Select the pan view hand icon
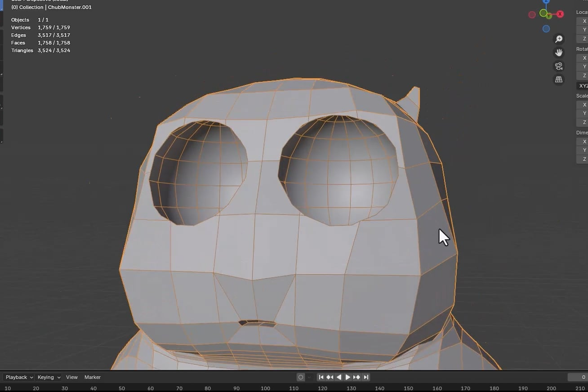 click(x=559, y=53)
